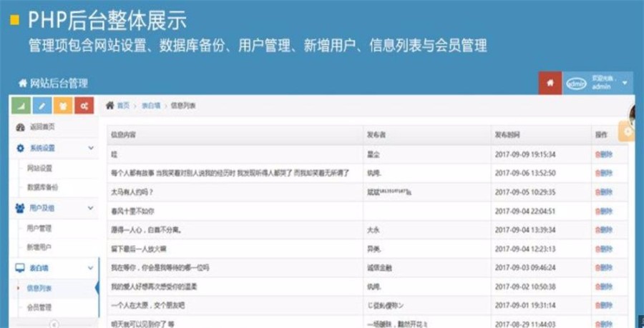Click the 网站后台管理 header title
This screenshot has height=328, width=644.
click(x=59, y=84)
